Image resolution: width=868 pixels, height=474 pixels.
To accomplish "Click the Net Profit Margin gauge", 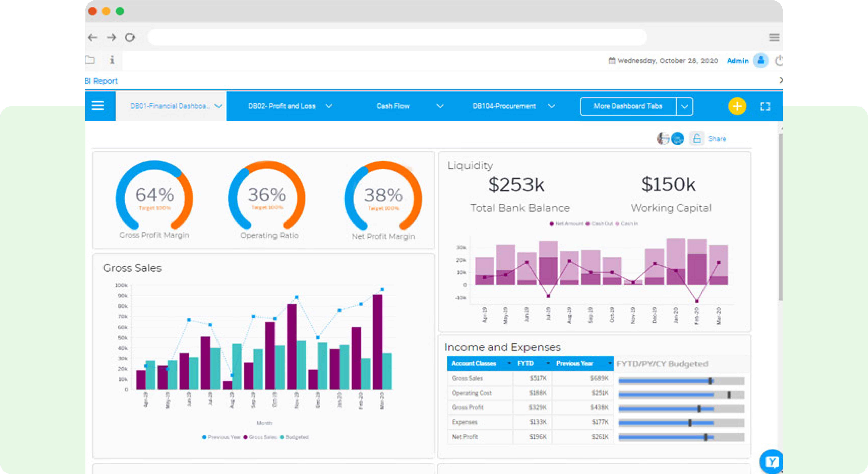I will (383, 195).
